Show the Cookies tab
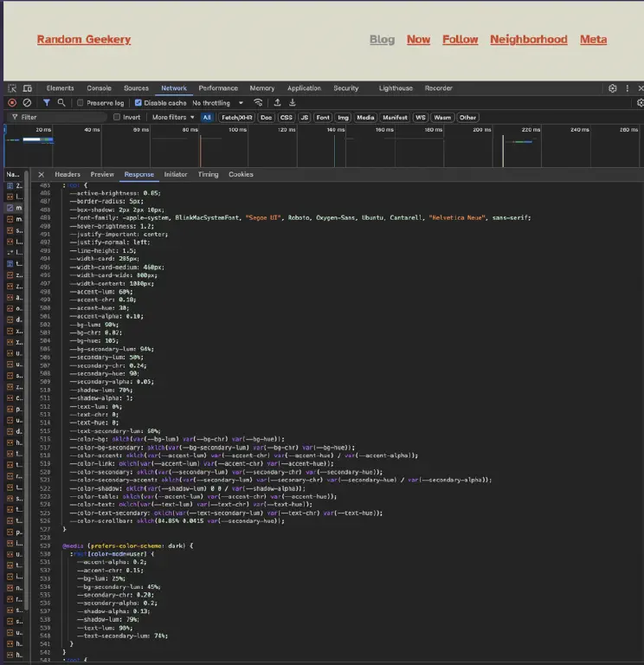The height and width of the screenshot is (665, 644). (241, 174)
